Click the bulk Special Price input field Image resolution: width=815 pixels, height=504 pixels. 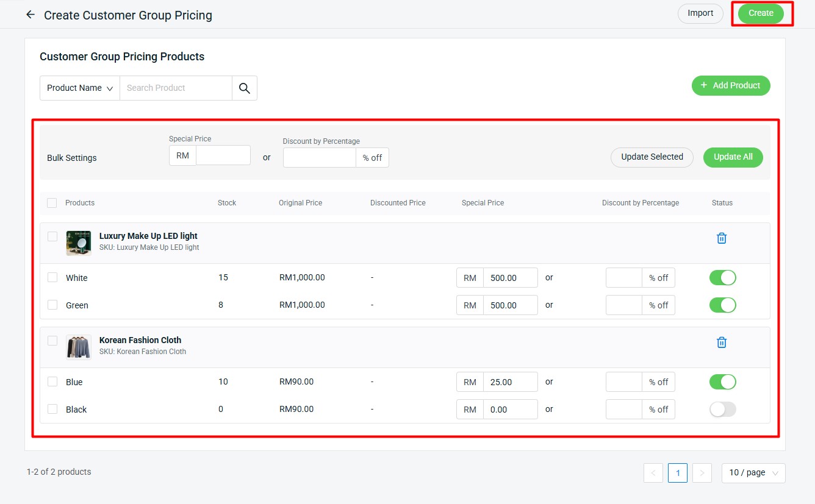pos(223,155)
